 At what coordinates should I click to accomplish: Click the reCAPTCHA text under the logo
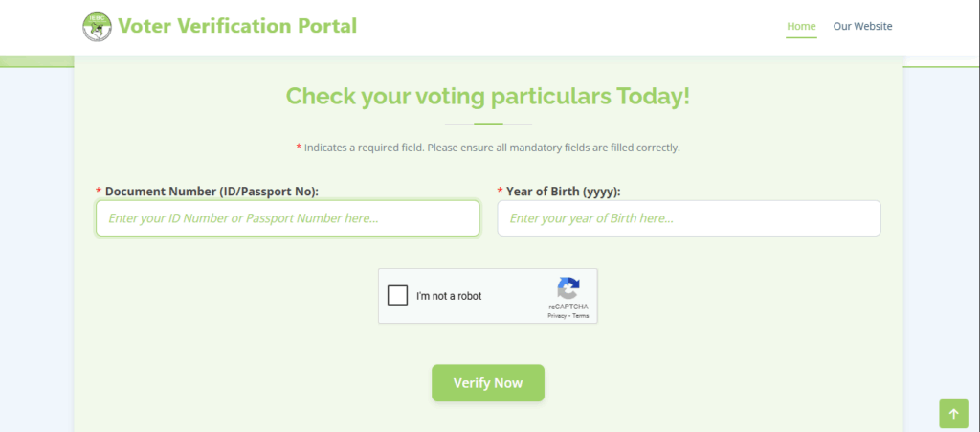568,307
